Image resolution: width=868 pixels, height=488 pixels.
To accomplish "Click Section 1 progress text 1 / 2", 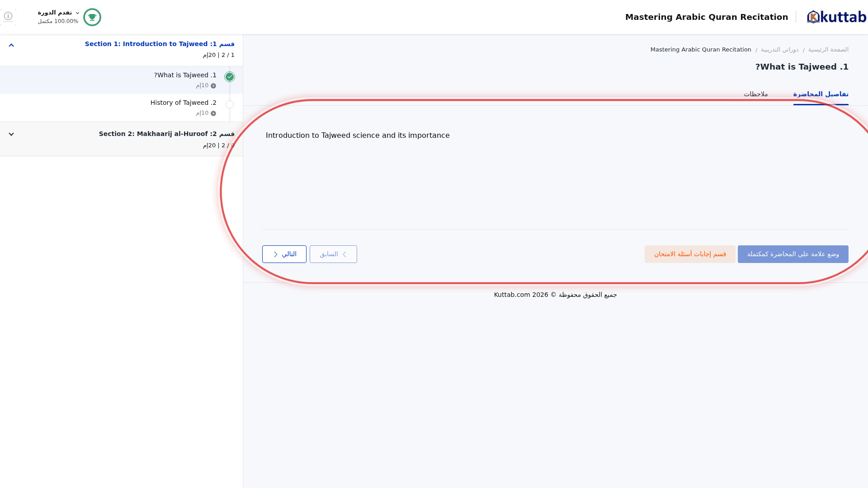I will click(228, 55).
